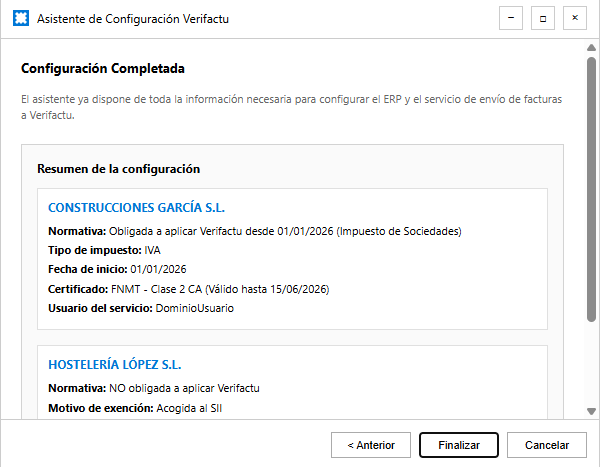Click the Tipo de impuesto IVA line
600x467 pixels.
(x=104, y=250)
